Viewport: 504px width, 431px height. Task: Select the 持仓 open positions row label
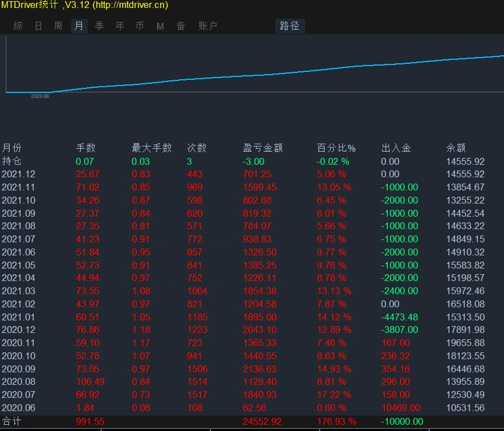pos(12,161)
